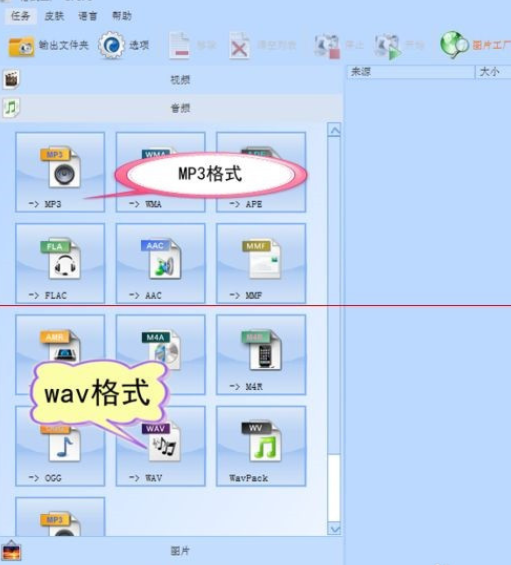Click the 移除 remove toolbar icon
Viewport: 511px width, 565px height.
point(179,46)
